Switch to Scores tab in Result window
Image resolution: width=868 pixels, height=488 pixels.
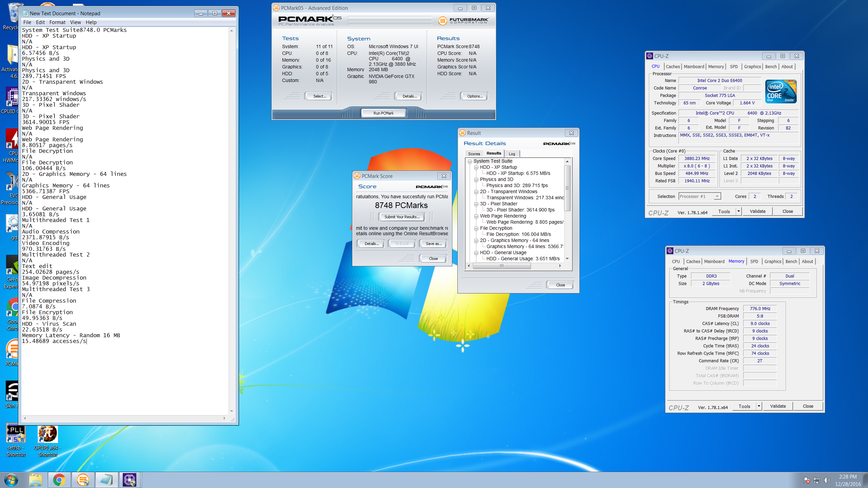pos(474,154)
